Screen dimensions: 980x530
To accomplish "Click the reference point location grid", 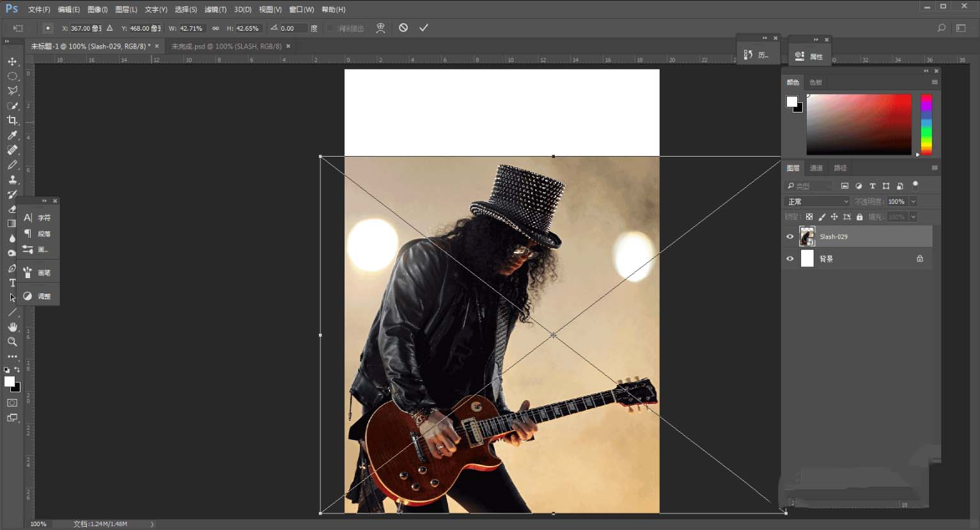I will click(x=48, y=28).
